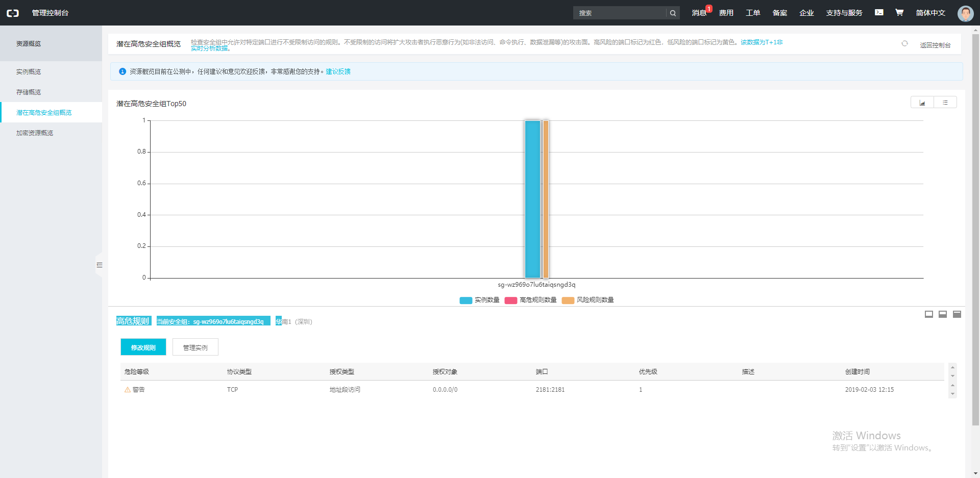
Task: Click the Alibaba Cloud logo icon
Action: (x=13, y=13)
